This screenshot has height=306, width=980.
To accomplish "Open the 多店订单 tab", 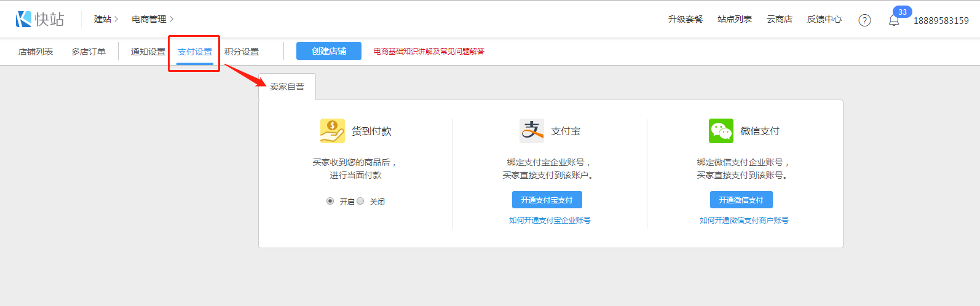I will click(89, 52).
